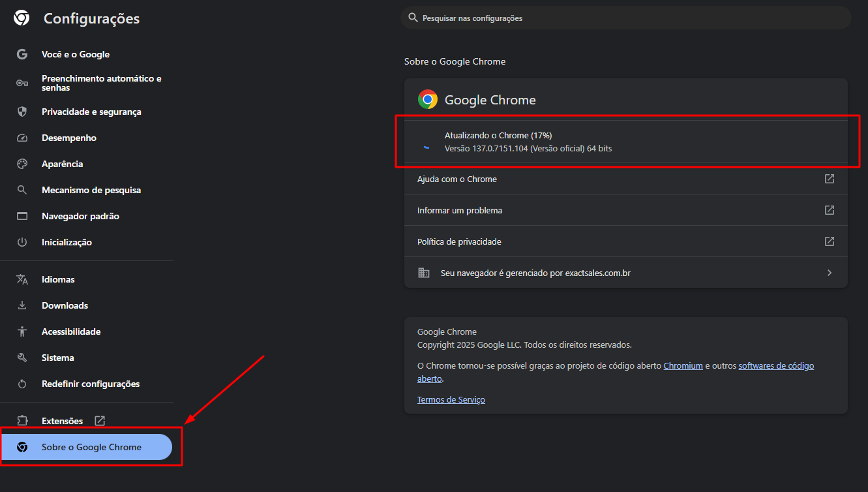
Task: Click the Google Chrome card title text
Action: coord(490,100)
